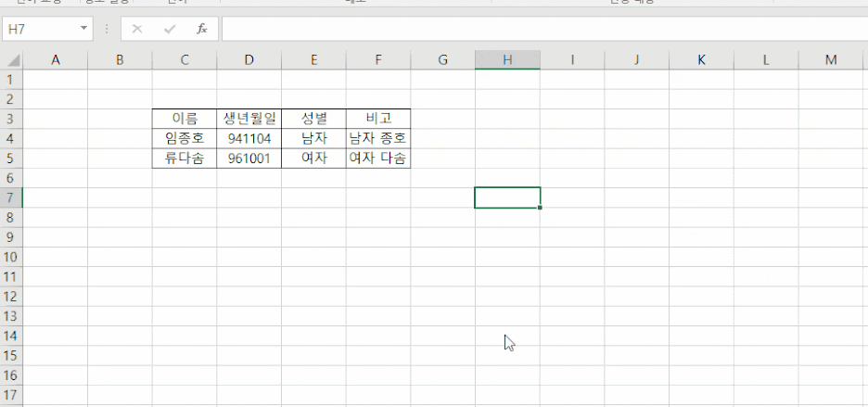
Task: Select column G header
Action: coord(443,60)
